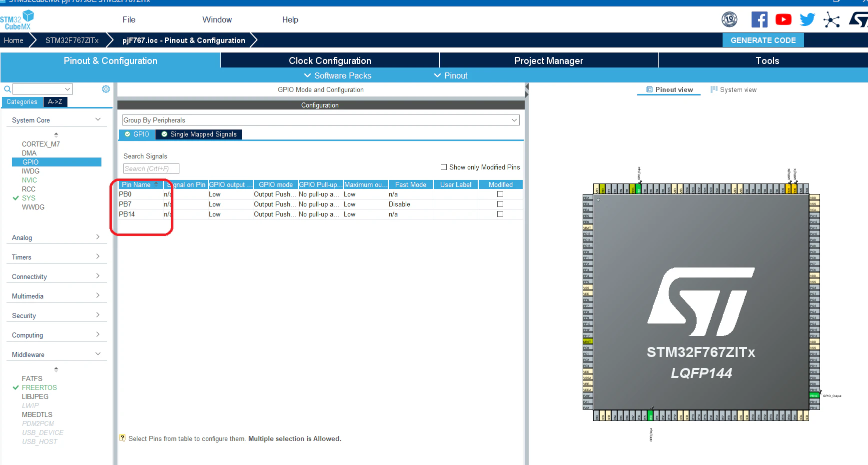
Task: Expand the Software Packs dropdown
Action: 338,75
